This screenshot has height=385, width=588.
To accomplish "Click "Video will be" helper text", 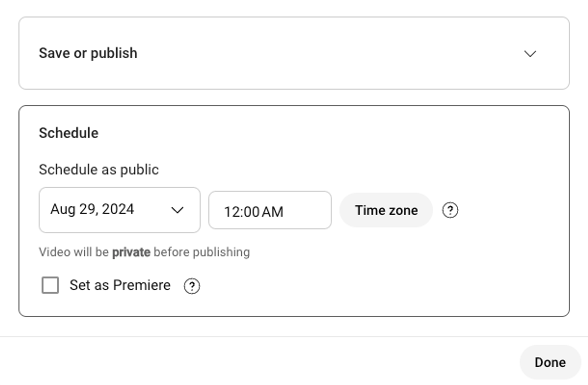I will click(x=74, y=252).
